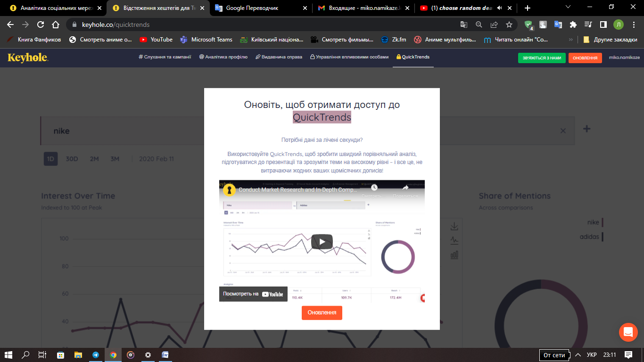
Task: Open the Chrome profile avatar Л
Action: coord(618,25)
